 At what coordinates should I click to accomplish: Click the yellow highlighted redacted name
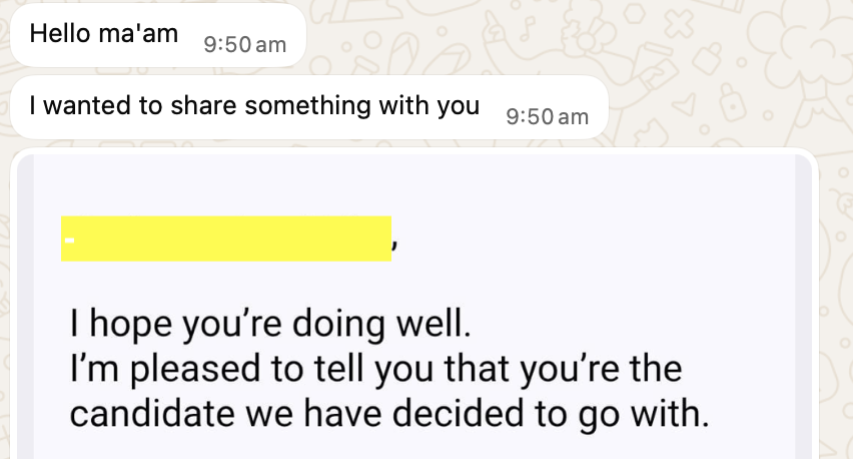coord(226,238)
